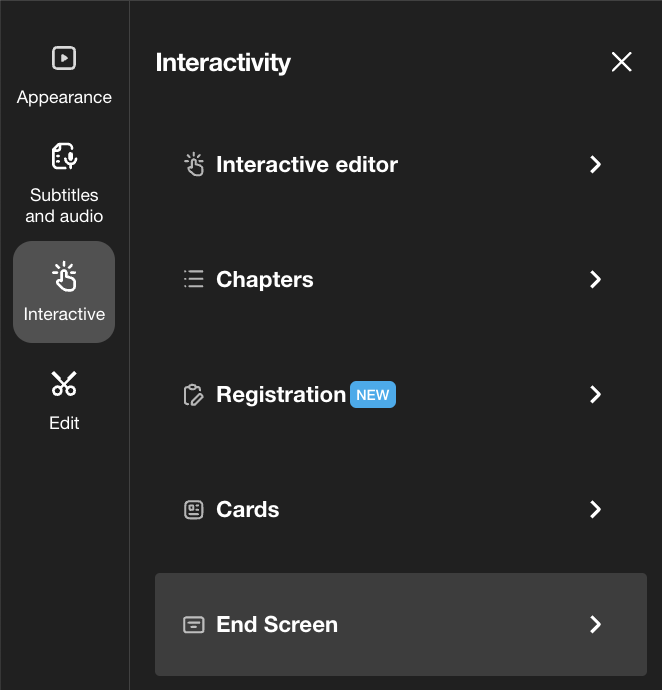Switch to the Appearance tab label
662x690 pixels.
pos(64,97)
